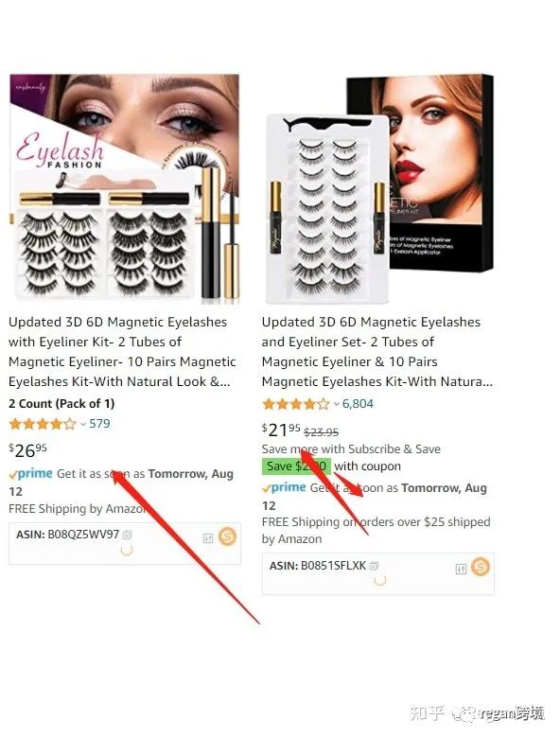
Task: Click the compare icon in the B08QZ5WV97 box
Action: coord(208,538)
